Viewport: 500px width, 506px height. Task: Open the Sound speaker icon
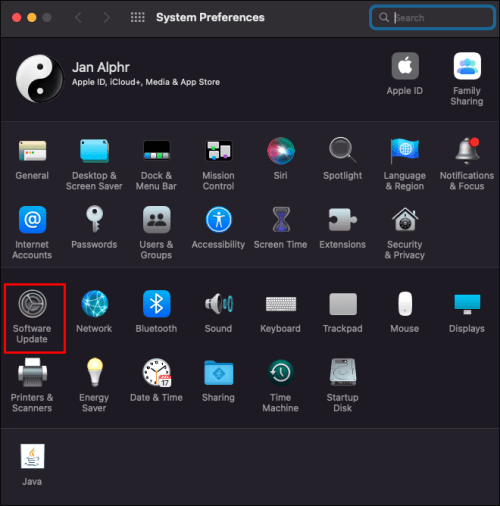coord(219,304)
